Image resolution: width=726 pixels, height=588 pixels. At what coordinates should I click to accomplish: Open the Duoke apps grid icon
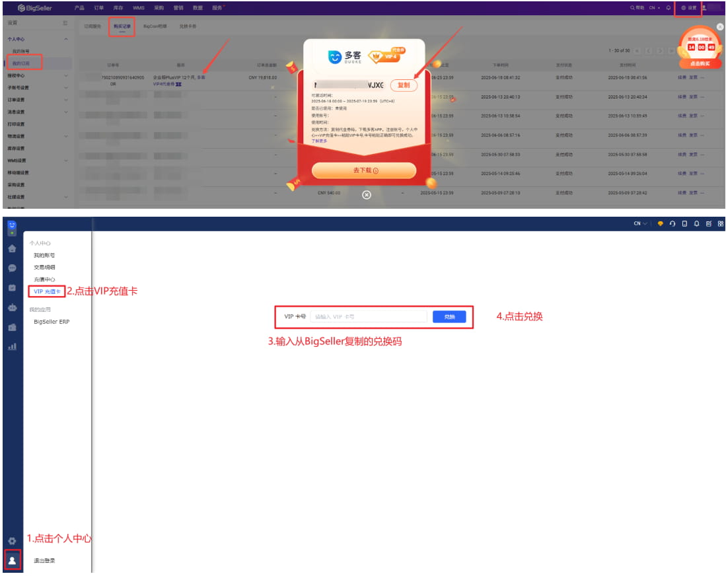pyautogui.click(x=721, y=223)
